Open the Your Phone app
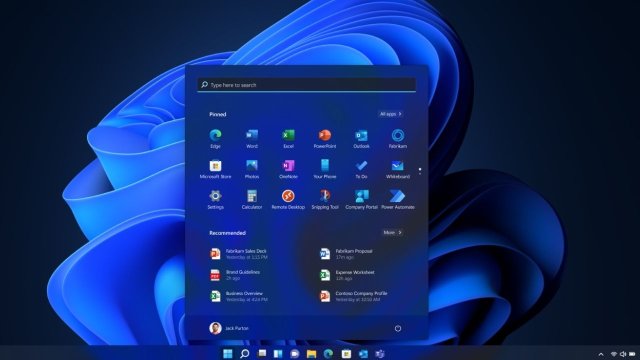640x360 pixels. click(325, 169)
